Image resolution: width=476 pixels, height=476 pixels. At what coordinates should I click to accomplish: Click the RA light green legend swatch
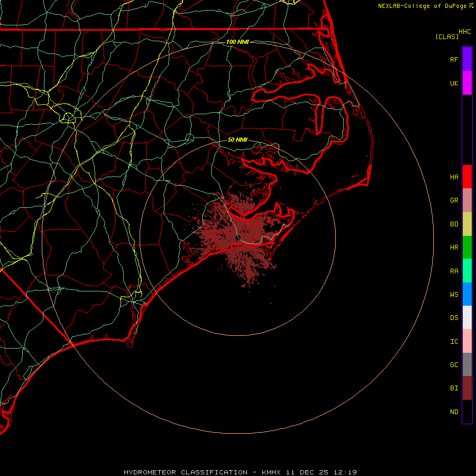(467, 271)
